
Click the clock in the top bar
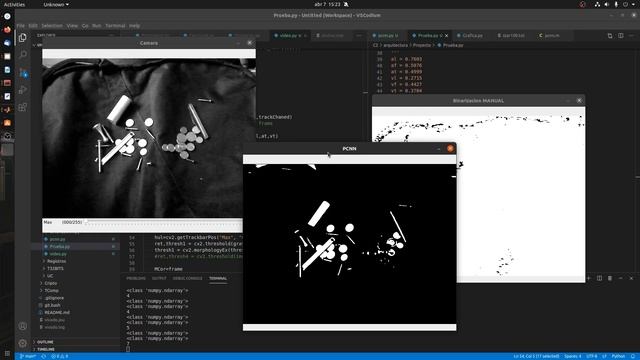tap(327, 4)
